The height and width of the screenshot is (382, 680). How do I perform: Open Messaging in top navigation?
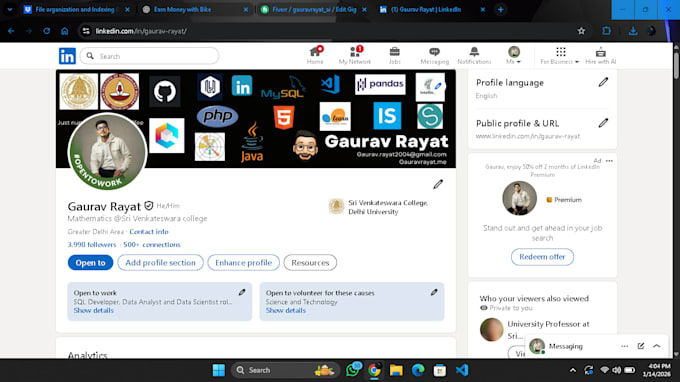coord(435,56)
